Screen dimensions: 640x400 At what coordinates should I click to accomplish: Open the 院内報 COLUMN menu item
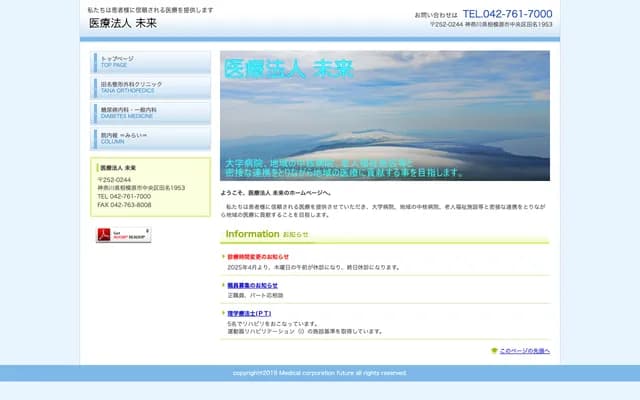pos(150,138)
